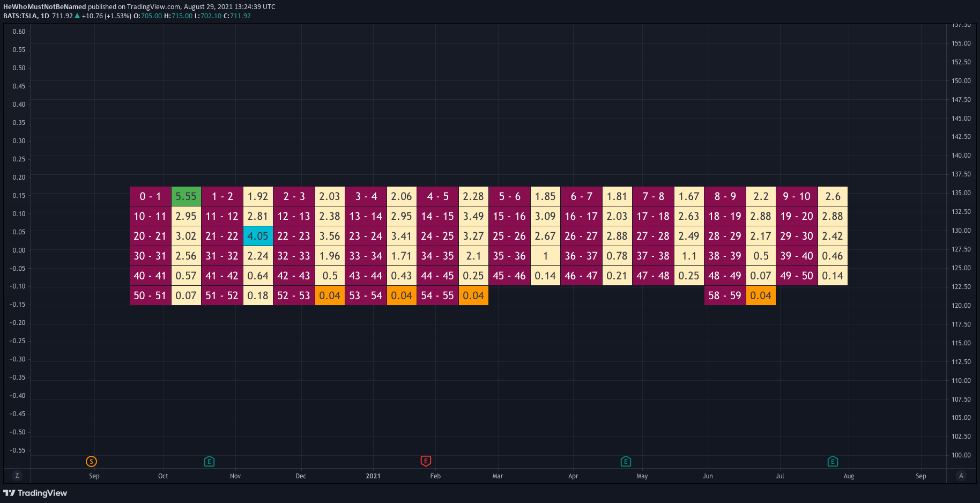The width and height of the screenshot is (980, 503).
Task: Click the green cell showing 5.55
Action: [186, 196]
